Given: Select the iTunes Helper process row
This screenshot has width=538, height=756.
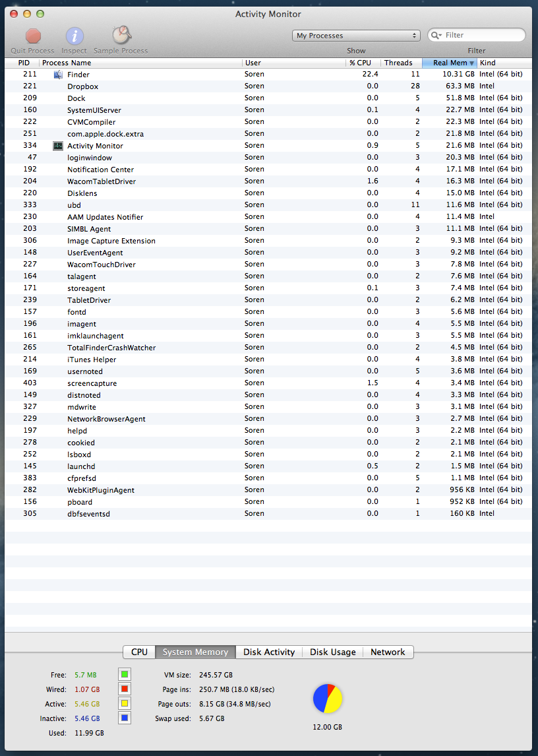Looking at the screenshot, I should 268,359.
